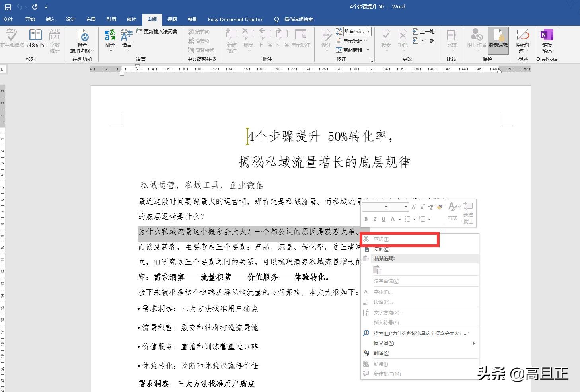The image size is (580, 392).
Task: Open OneNote 链接笔记 linked notes
Action: coord(546,40)
